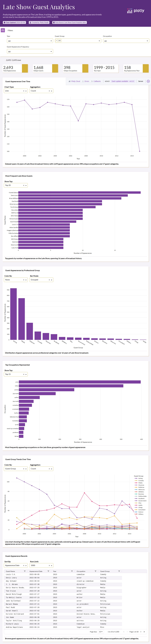Open the Callbacks graph in dev toolbar
This screenshot has height=644, width=151.
(96, 81)
